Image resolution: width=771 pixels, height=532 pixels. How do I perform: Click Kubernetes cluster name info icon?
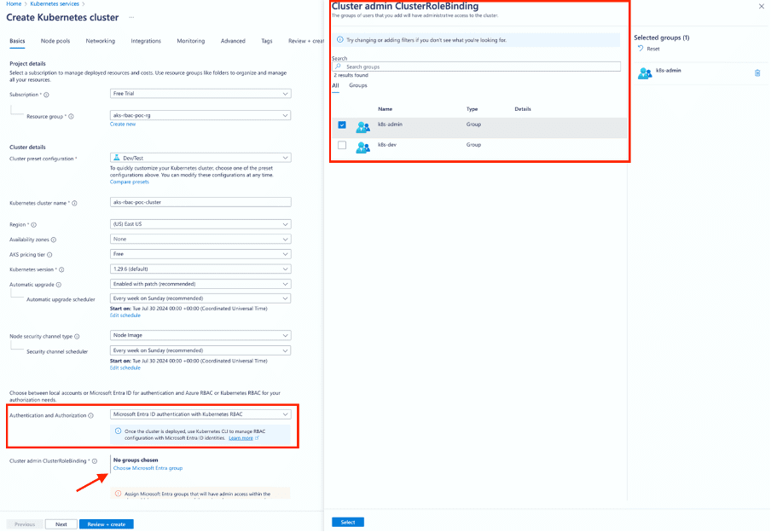(74, 203)
